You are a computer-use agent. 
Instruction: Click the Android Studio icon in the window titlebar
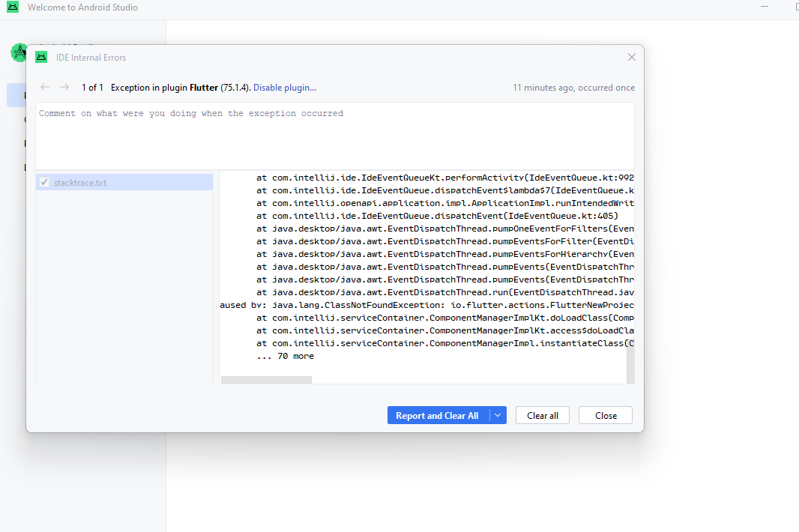(12, 7)
